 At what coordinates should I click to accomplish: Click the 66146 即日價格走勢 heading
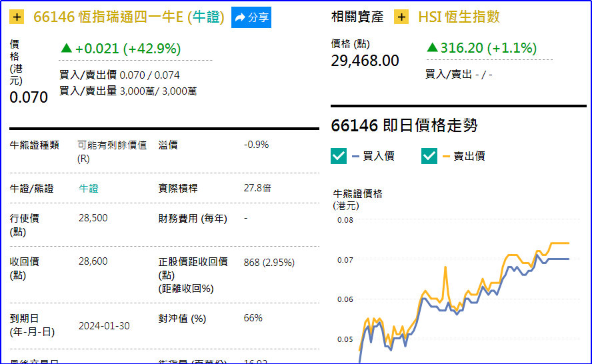tap(404, 125)
